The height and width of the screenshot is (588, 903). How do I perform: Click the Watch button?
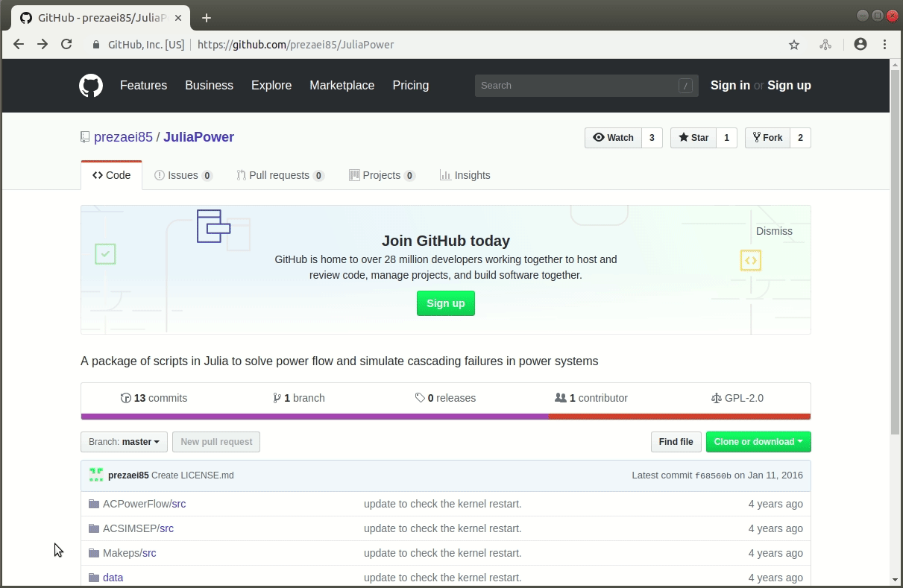click(613, 138)
